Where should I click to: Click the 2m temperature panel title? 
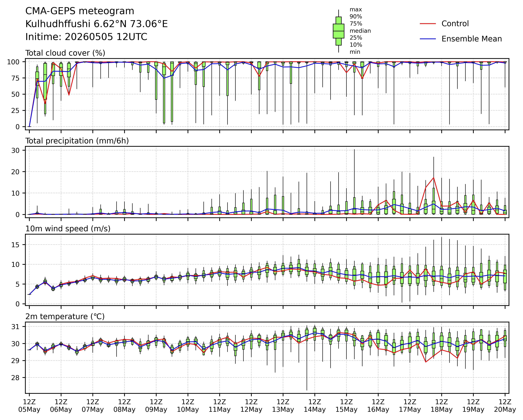click(x=65, y=316)
